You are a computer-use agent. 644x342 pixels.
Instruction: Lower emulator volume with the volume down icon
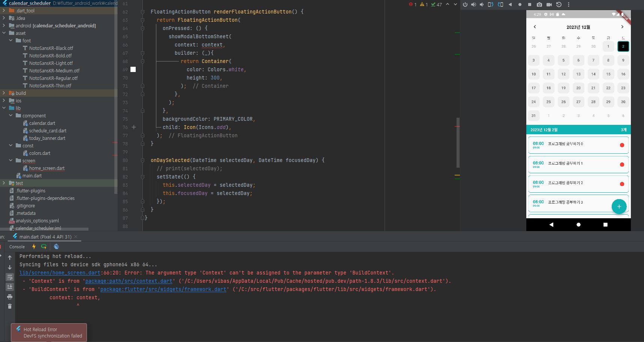point(482,4)
